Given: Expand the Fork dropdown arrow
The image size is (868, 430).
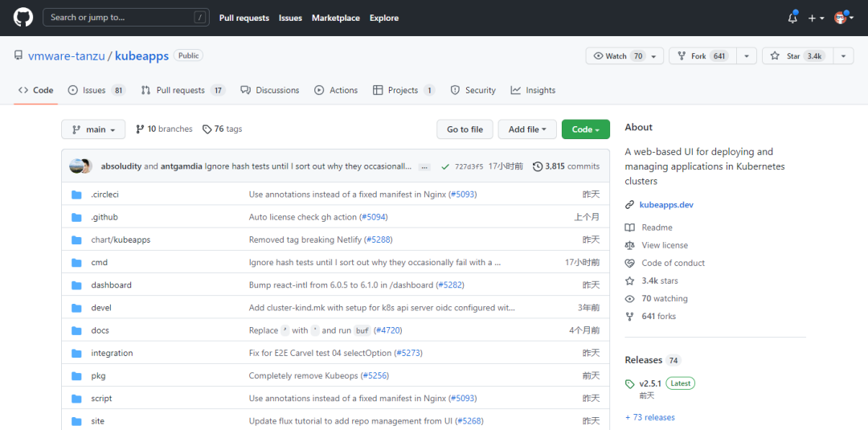Looking at the screenshot, I should pyautogui.click(x=747, y=56).
